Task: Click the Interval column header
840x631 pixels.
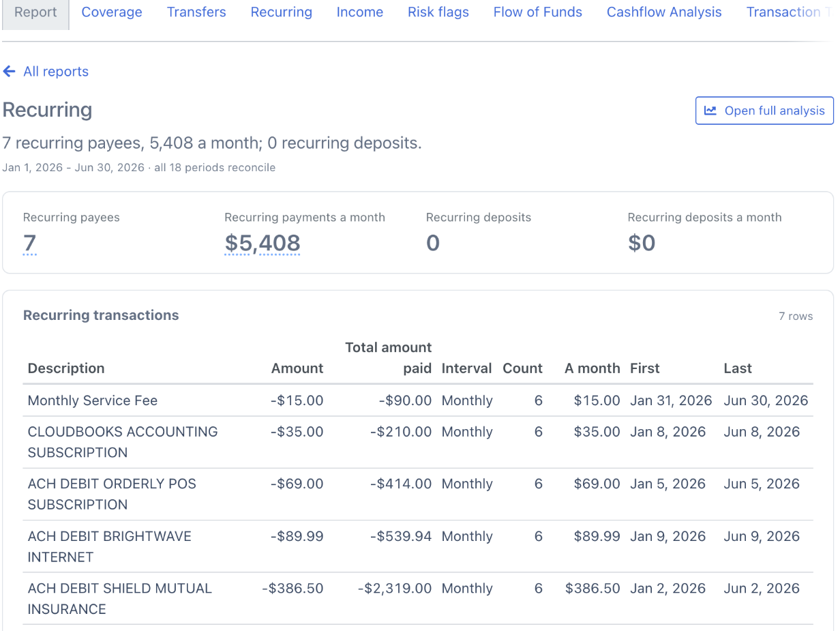Action: [466, 368]
